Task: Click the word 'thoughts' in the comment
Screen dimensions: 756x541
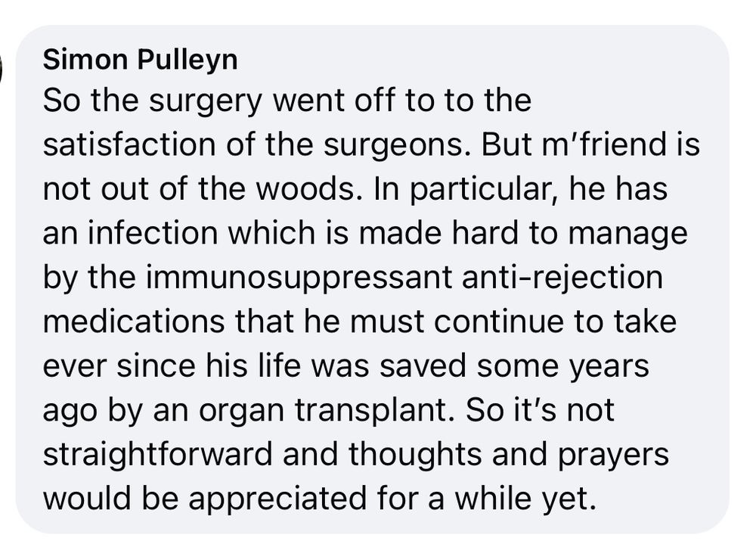Action: pos(414,455)
